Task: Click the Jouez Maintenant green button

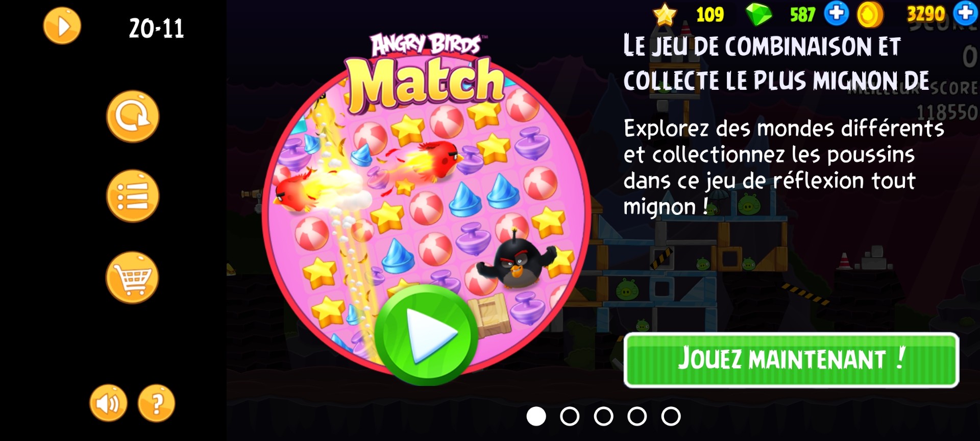Action: coord(791,360)
